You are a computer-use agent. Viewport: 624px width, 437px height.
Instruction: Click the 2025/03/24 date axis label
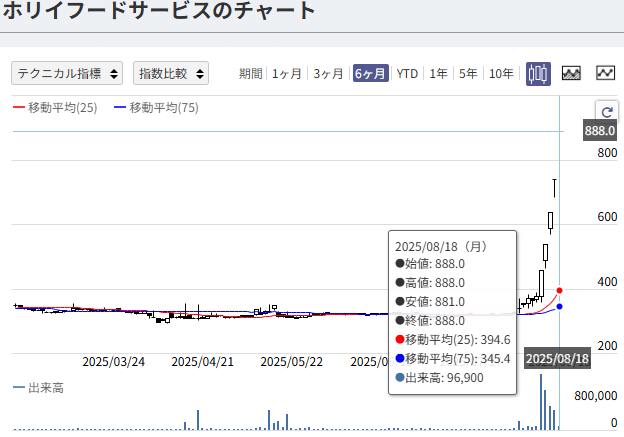113,362
